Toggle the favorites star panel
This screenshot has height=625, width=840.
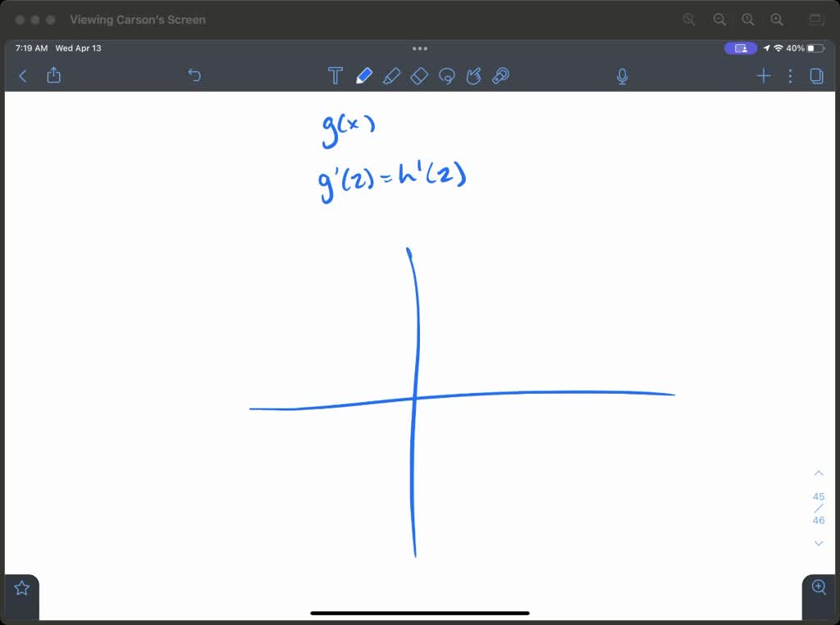pos(21,586)
